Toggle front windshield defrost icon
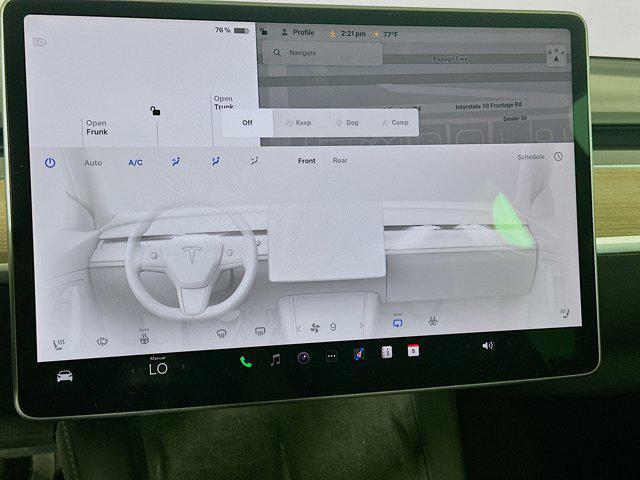 [x=222, y=333]
